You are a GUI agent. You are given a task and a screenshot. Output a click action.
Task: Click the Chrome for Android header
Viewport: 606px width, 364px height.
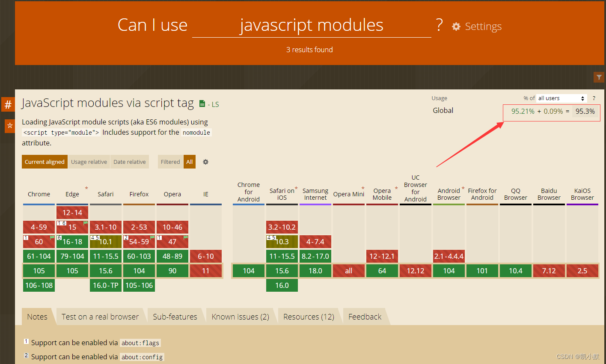[x=249, y=192]
